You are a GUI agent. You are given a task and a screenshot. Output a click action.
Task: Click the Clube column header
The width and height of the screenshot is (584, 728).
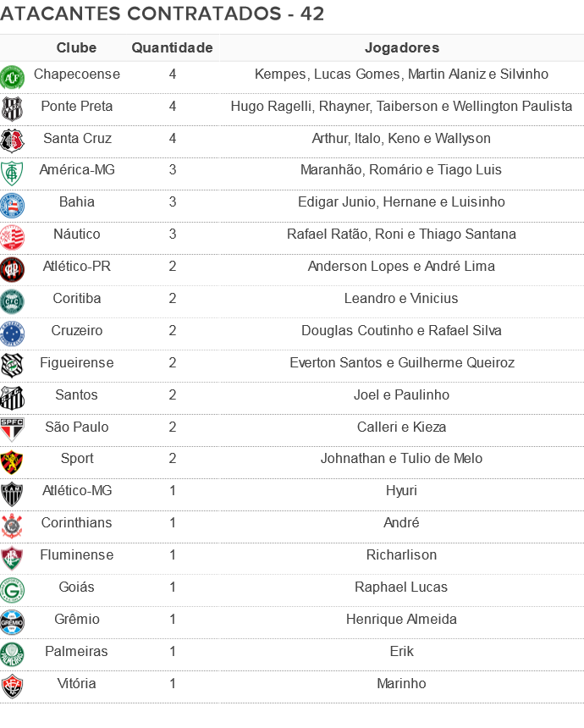(77, 47)
